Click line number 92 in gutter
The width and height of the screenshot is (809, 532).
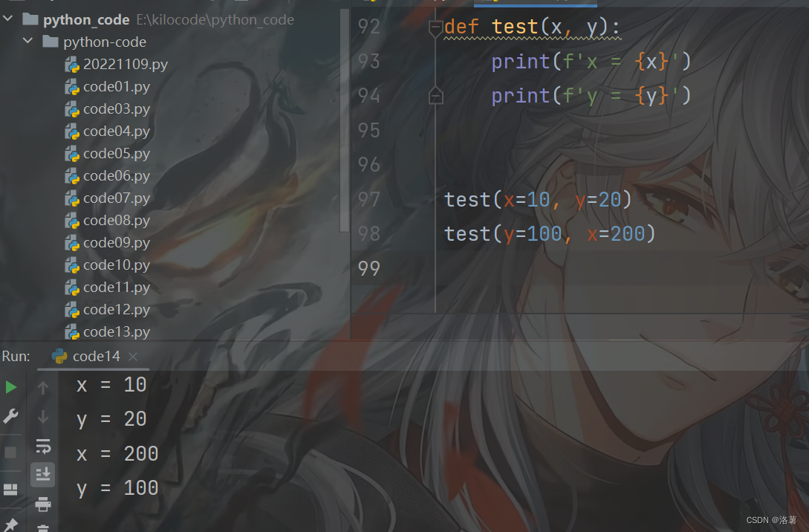pyautogui.click(x=369, y=27)
